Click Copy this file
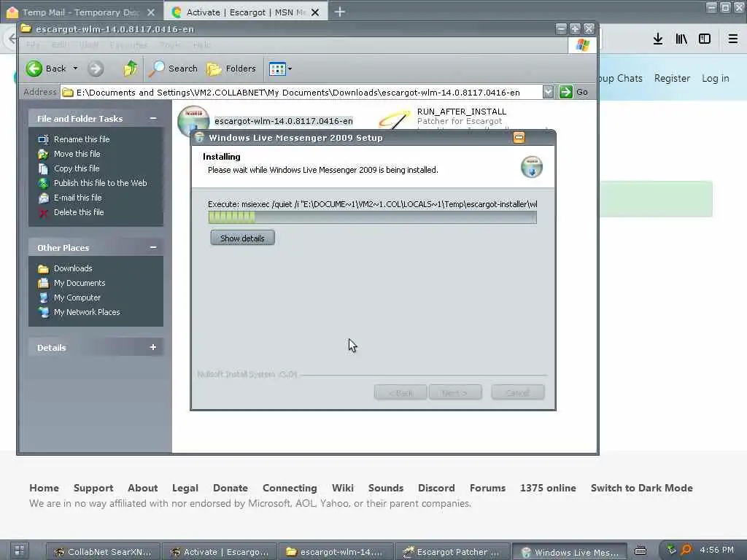The height and width of the screenshot is (560, 747). coord(76,168)
